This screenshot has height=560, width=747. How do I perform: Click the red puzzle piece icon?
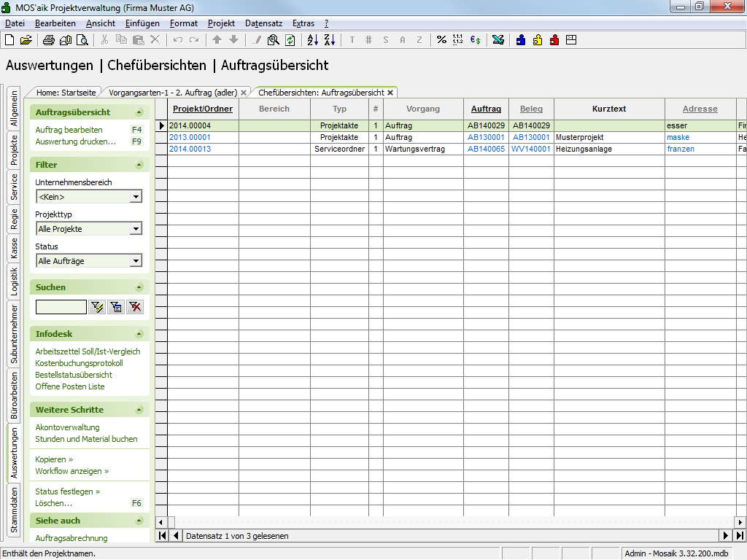(554, 40)
